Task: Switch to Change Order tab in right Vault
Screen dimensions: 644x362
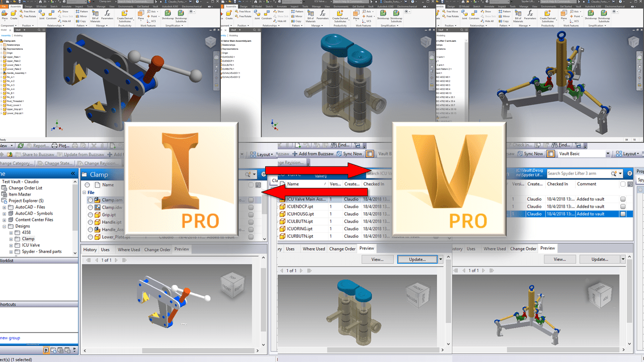Action: pos(523,248)
